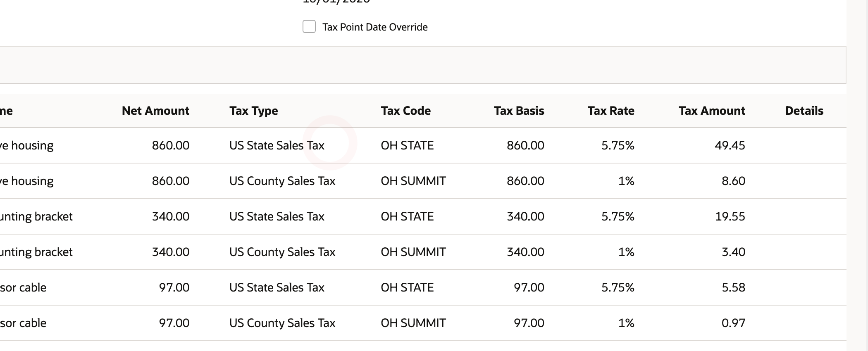Click the Tax Amount column header
The image size is (868, 351).
point(712,111)
